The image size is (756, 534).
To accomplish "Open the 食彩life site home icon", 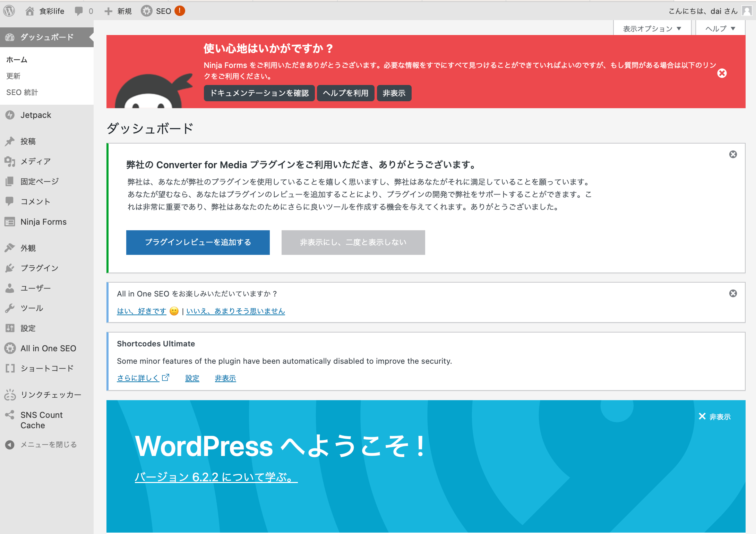I will click(x=30, y=11).
